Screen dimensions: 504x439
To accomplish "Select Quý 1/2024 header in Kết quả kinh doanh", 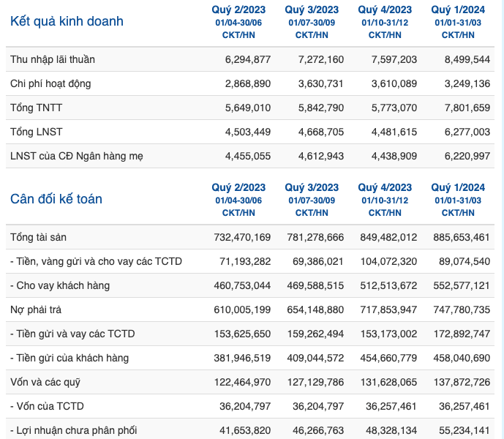I will click(458, 10).
